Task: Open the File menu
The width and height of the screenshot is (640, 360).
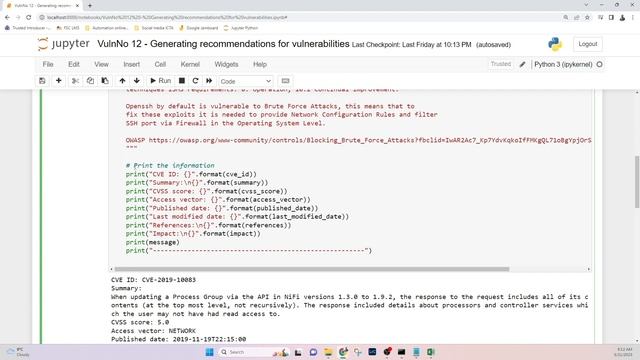Action: pos(48,64)
